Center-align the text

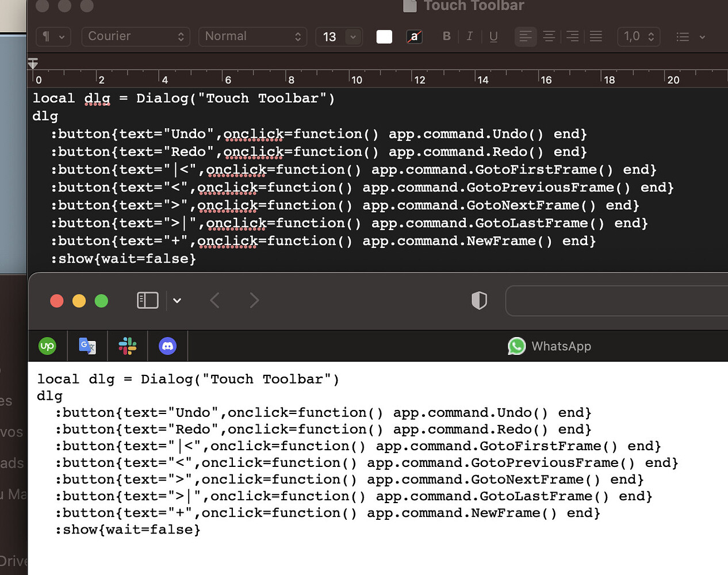point(549,36)
